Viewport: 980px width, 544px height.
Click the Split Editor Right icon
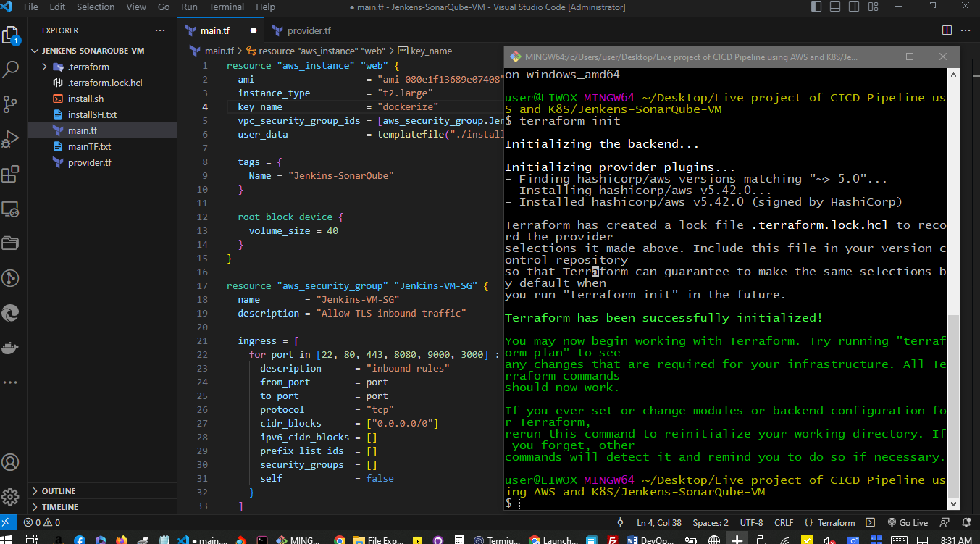[947, 30]
